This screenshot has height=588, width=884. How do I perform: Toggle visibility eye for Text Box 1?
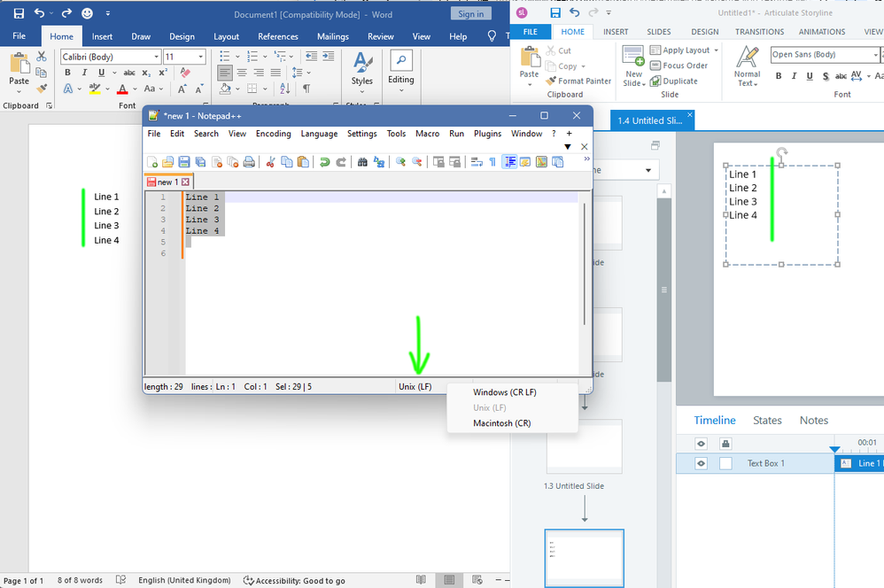[701, 463]
